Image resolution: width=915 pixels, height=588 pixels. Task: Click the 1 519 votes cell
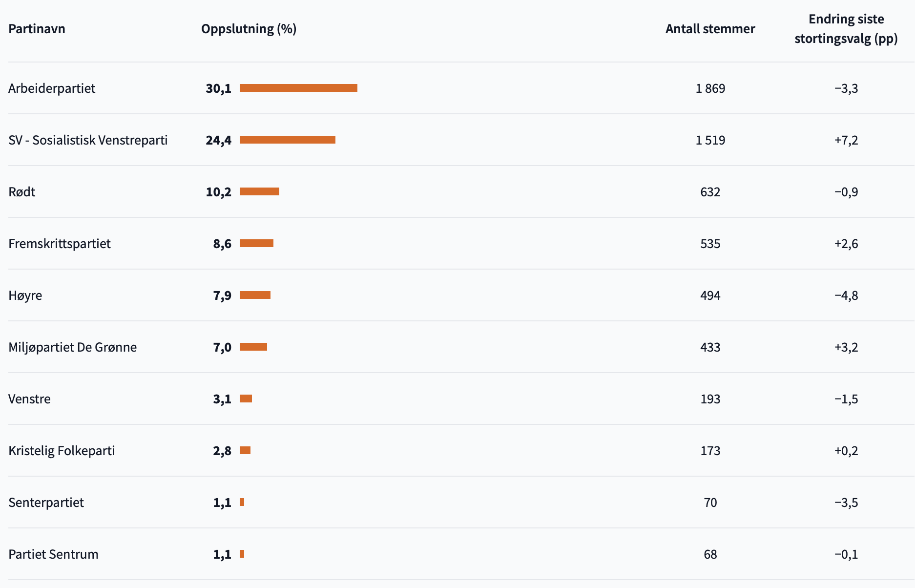tap(710, 140)
